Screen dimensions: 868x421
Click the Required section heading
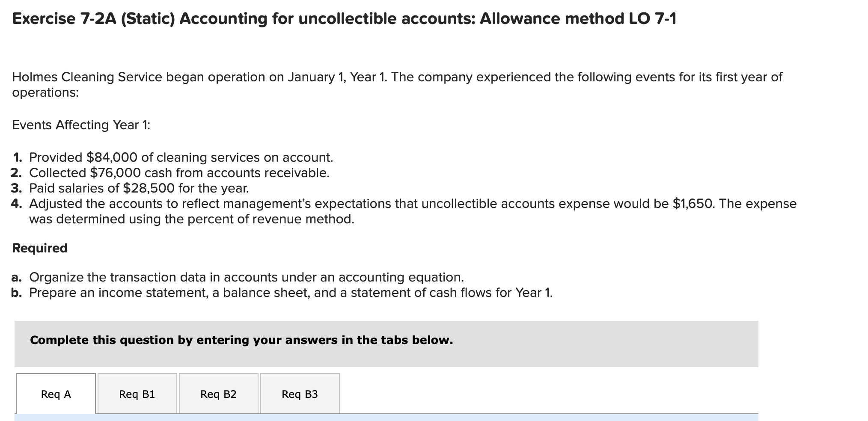coord(39,247)
